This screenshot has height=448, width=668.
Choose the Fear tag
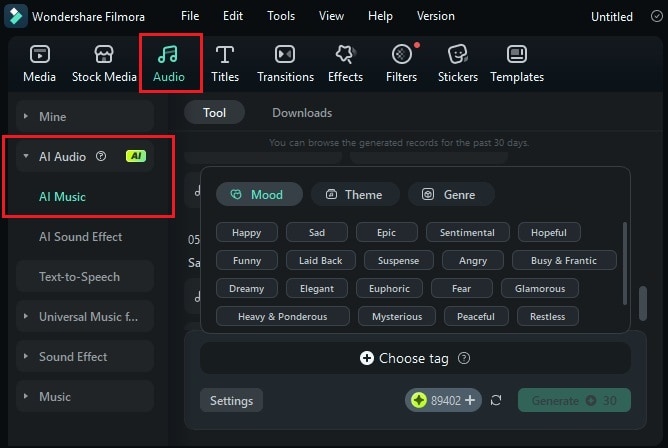461,288
